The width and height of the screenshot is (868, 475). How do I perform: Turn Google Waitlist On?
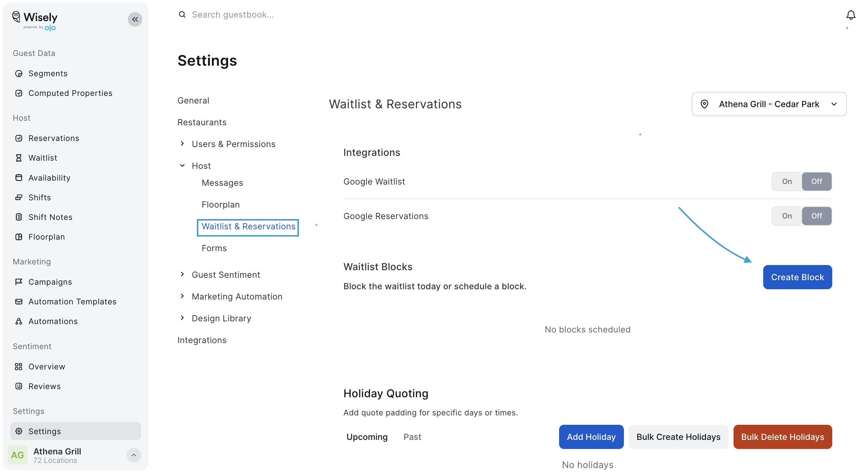(x=787, y=182)
